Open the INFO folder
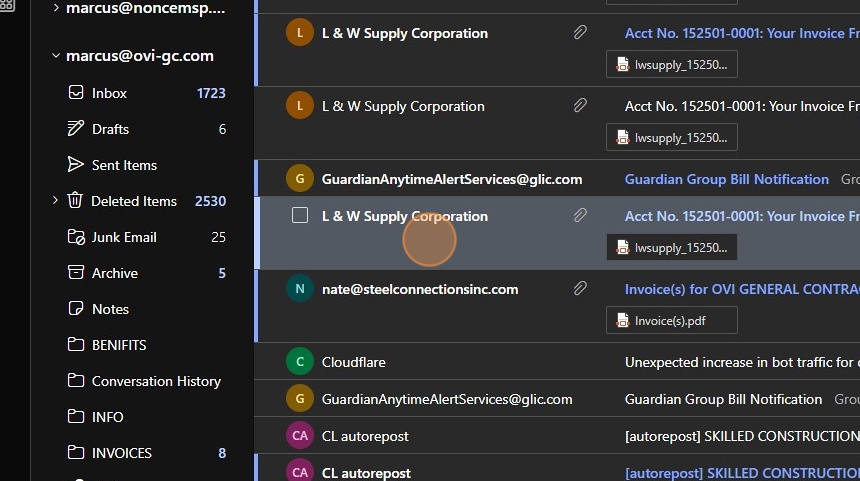 (146, 417)
